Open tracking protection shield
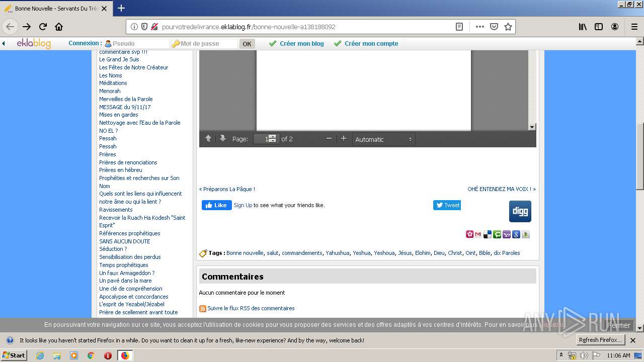This screenshot has height=362, width=644. click(x=144, y=27)
